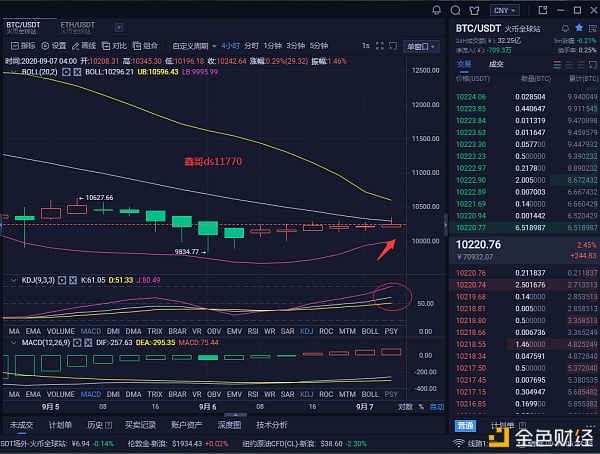
Task: Select the 交易 order book tab
Action: click(464, 64)
